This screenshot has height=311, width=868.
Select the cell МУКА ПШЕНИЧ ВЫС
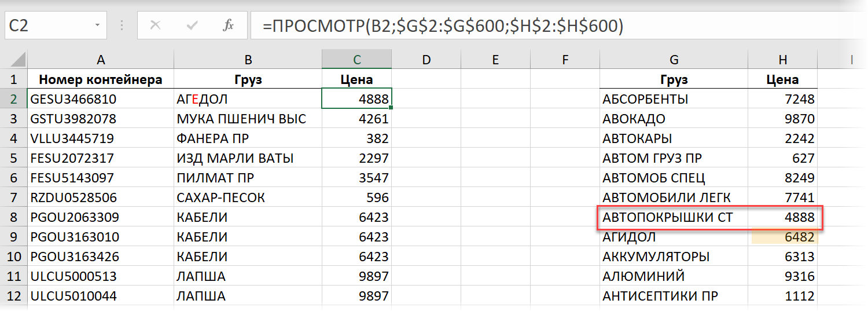click(248, 119)
